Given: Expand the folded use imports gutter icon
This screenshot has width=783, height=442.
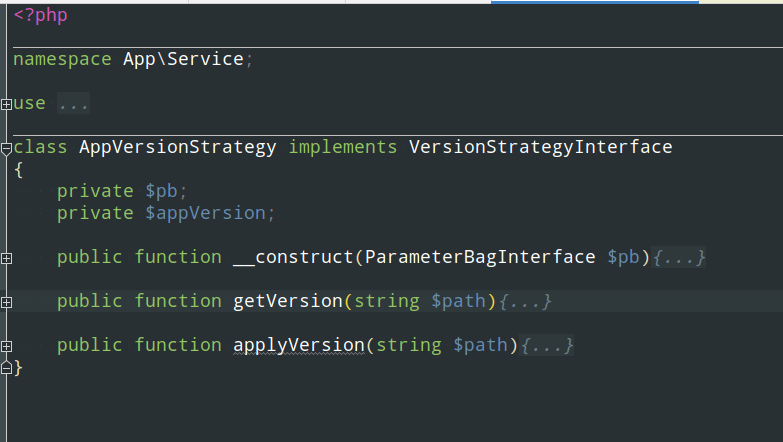Looking at the screenshot, I should 6,103.
